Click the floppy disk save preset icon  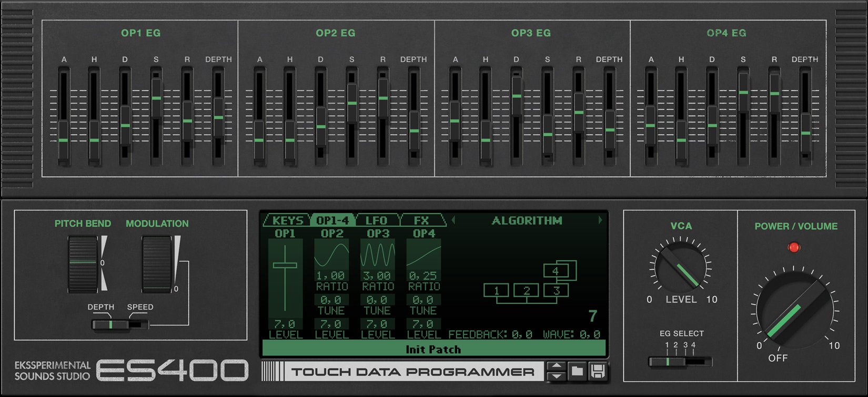coord(597,371)
